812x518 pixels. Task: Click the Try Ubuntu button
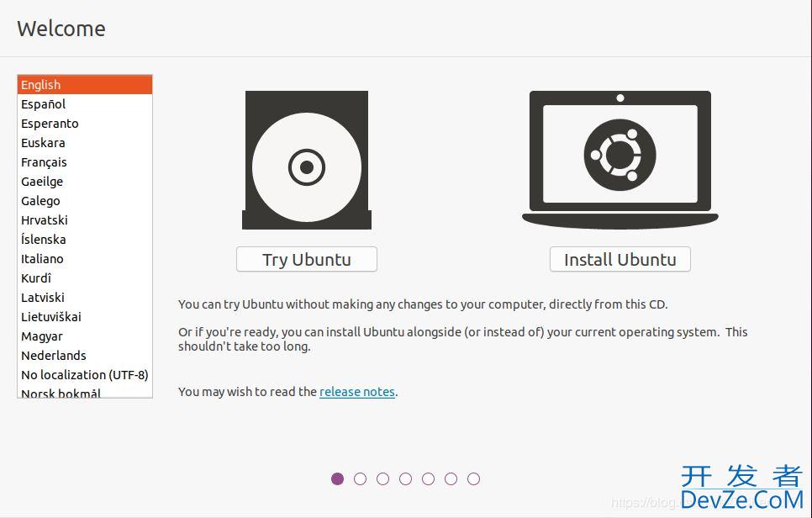307,259
